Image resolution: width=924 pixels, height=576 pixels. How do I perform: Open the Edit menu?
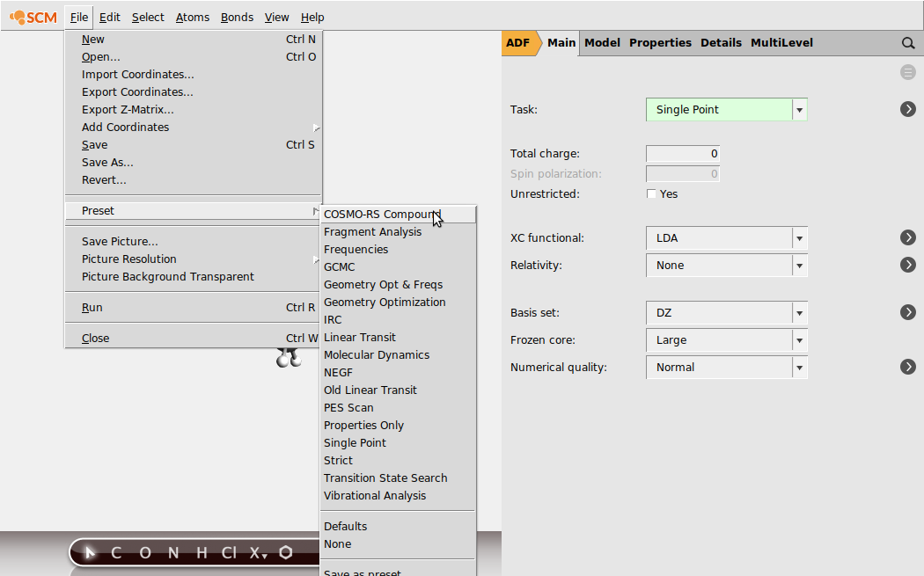(x=110, y=18)
